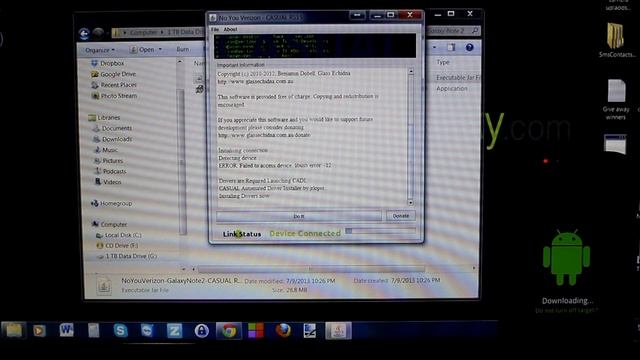This screenshot has height=360, width=640.
Task: Expand the arrow next to Open button
Action: (x=160, y=49)
